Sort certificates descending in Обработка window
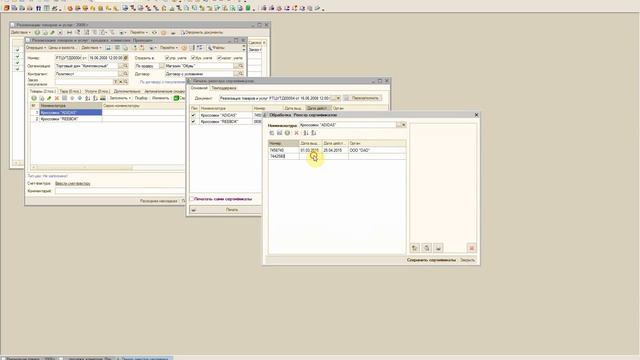 pos(313,133)
